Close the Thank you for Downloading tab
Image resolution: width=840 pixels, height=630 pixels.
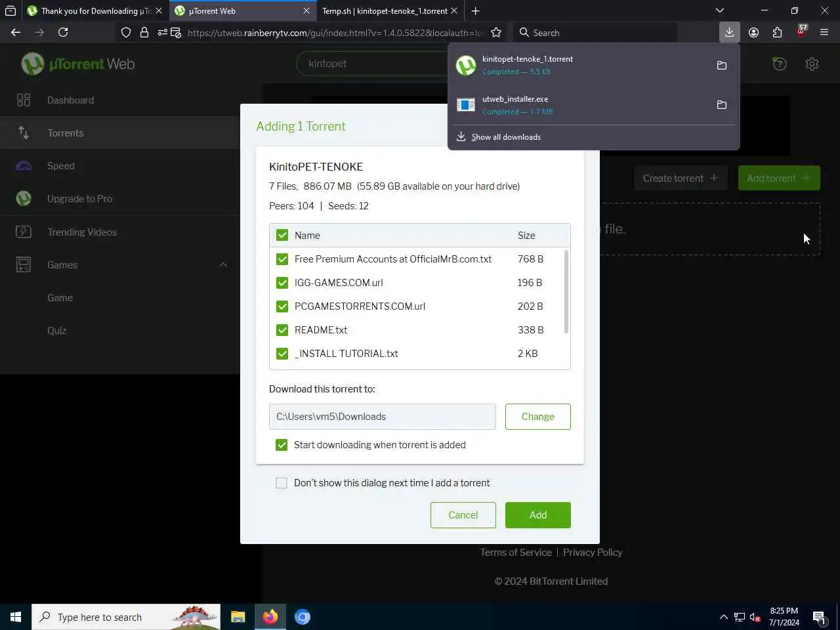click(x=158, y=10)
